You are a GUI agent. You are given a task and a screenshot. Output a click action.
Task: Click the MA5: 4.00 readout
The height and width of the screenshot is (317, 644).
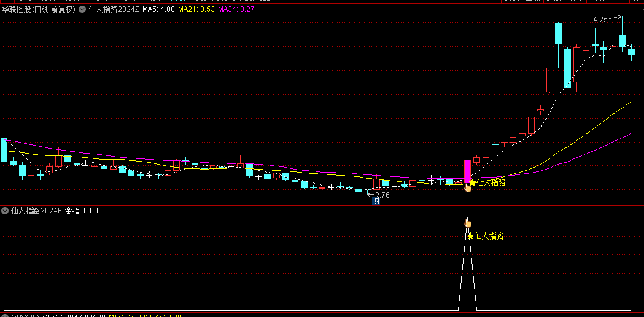pyautogui.click(x=158, y=9)
